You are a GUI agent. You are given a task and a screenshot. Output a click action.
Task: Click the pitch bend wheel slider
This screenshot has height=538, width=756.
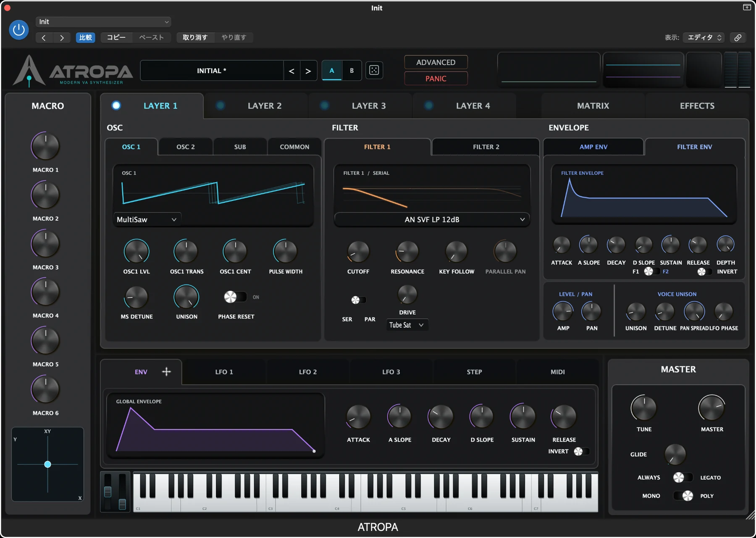pyautogui.click(x=108, y=492)
